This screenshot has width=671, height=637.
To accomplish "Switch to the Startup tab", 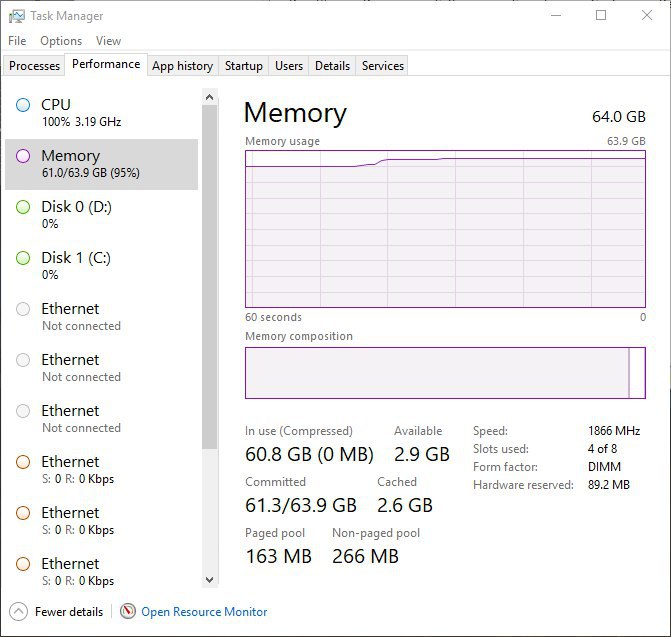I will pos(243,66).
